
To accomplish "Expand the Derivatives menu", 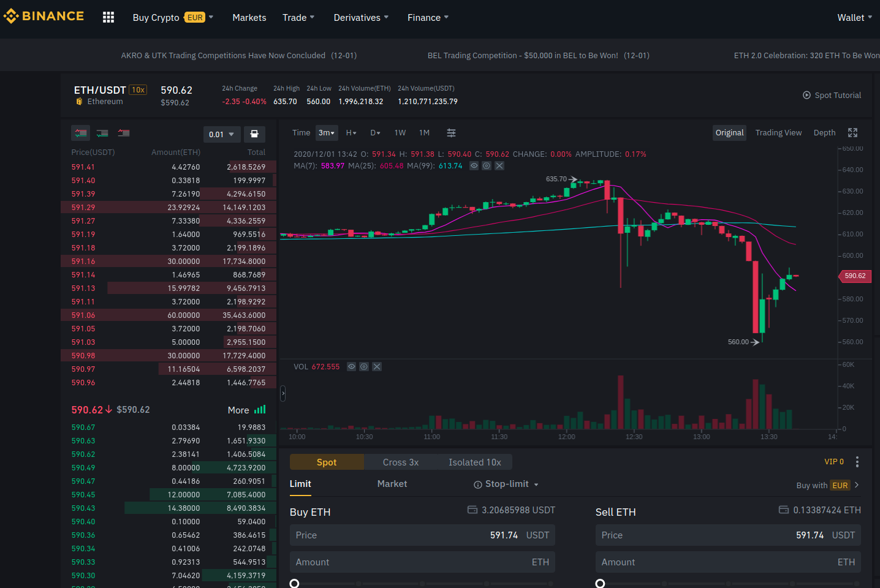I will [361, 18].
